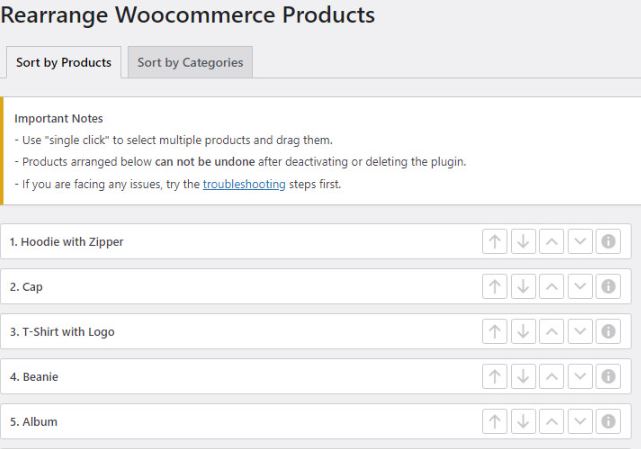Screen dimensions: 641x449
Task: Select the Sort by Products tab
Action: (64, 63)
